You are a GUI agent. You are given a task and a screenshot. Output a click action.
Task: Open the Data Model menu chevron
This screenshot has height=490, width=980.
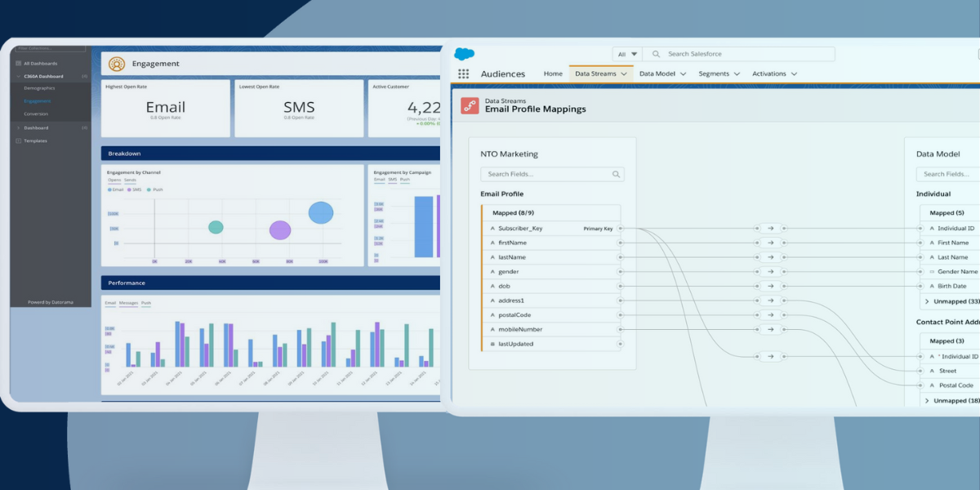[x=683, y=73]
